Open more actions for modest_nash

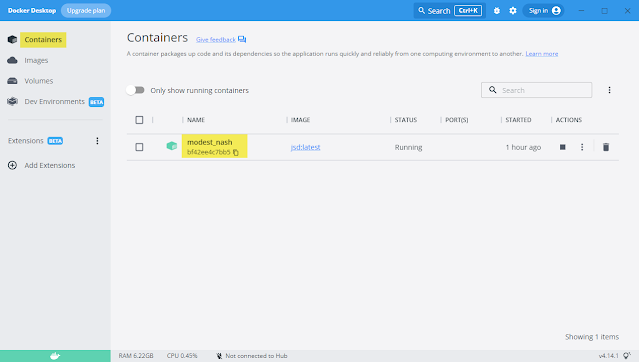click(582, 147)
